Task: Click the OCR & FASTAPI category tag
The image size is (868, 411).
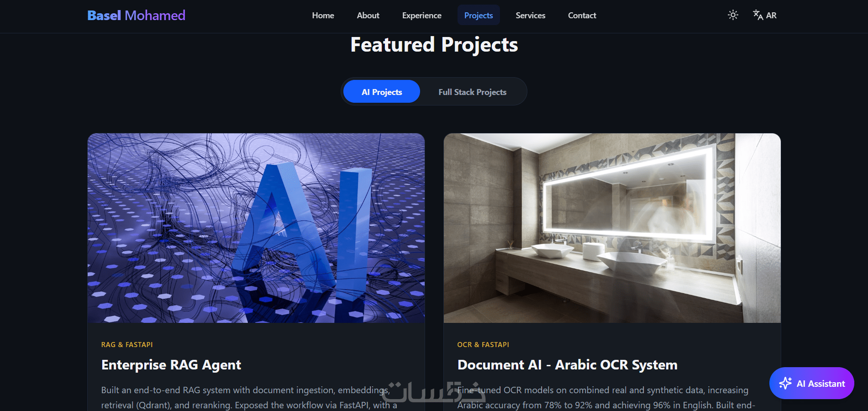Action: [x=483, y=345]
